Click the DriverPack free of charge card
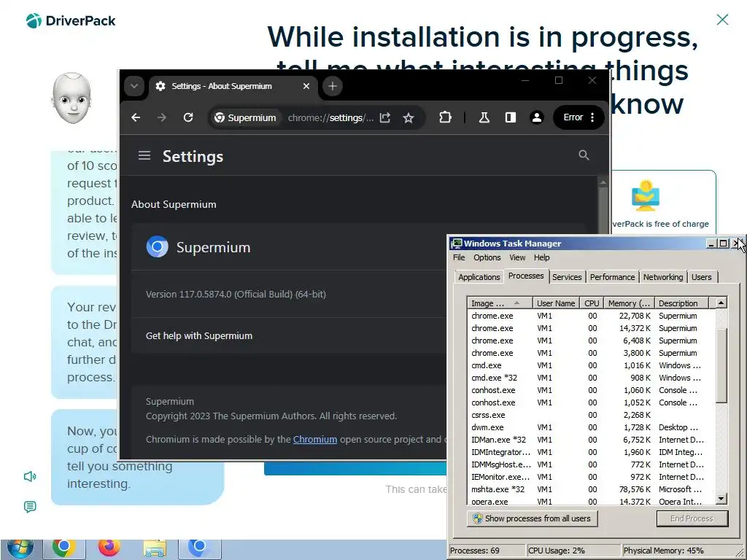747x560 pixels. point(663,201)
